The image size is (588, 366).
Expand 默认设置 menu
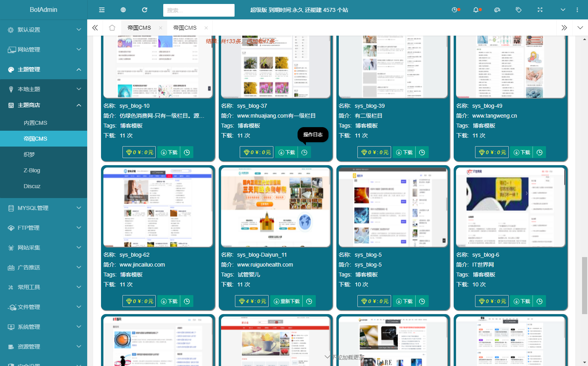(x=44, y=30)
